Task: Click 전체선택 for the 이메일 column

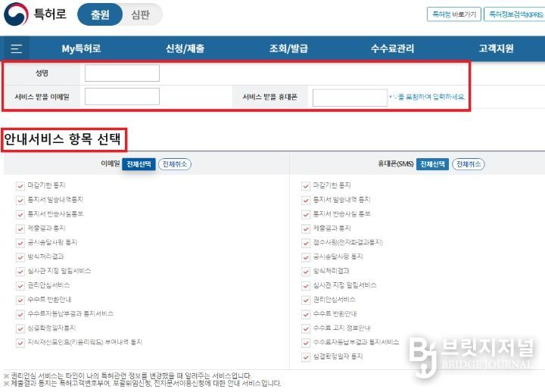Action: 139,164
